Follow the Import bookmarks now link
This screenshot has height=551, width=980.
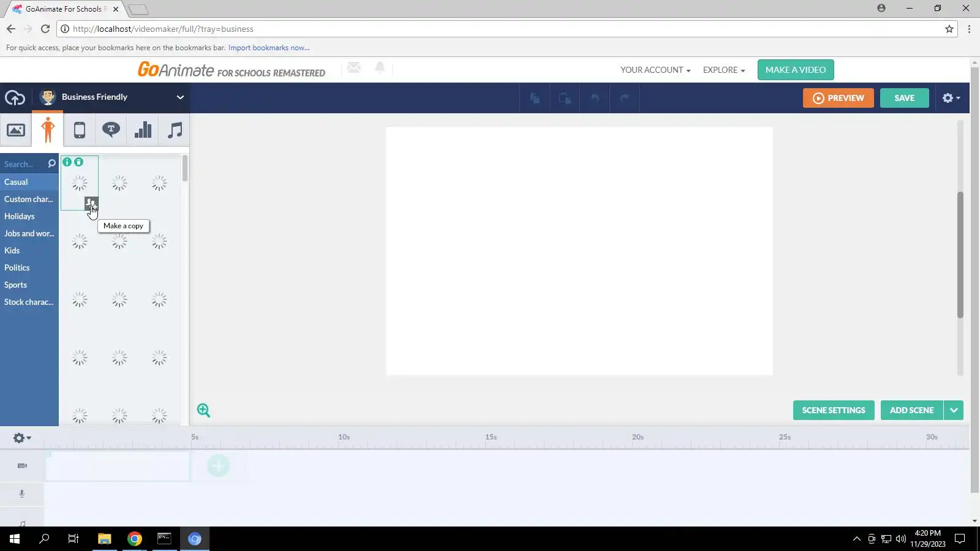269,48
